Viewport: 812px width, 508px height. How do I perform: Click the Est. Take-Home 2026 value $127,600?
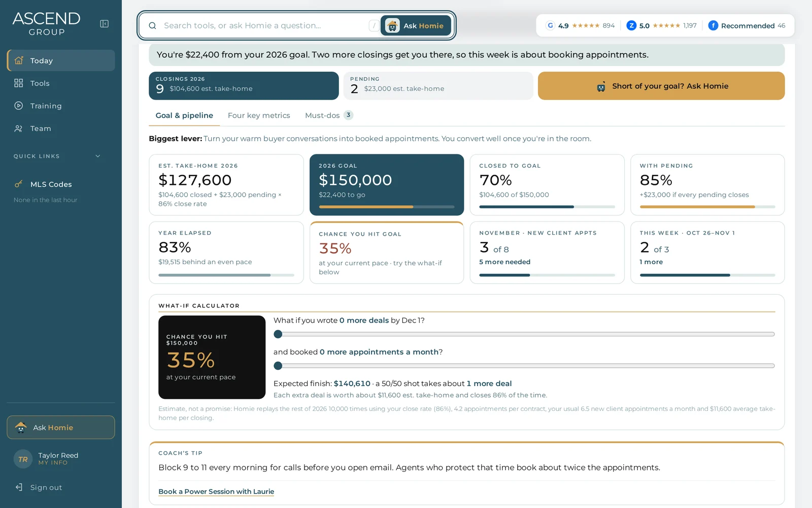195,180
